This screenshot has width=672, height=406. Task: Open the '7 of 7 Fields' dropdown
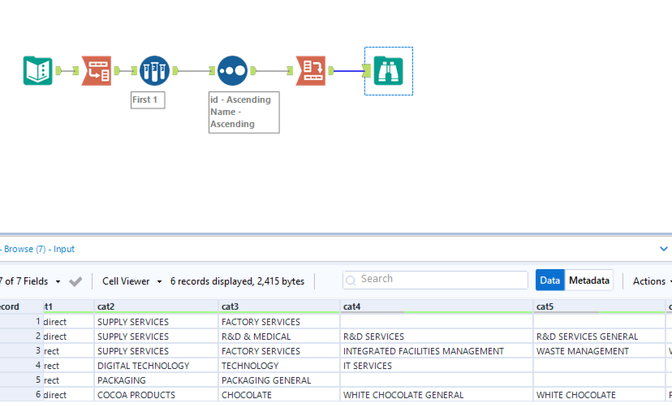click(x=30, y=281)
